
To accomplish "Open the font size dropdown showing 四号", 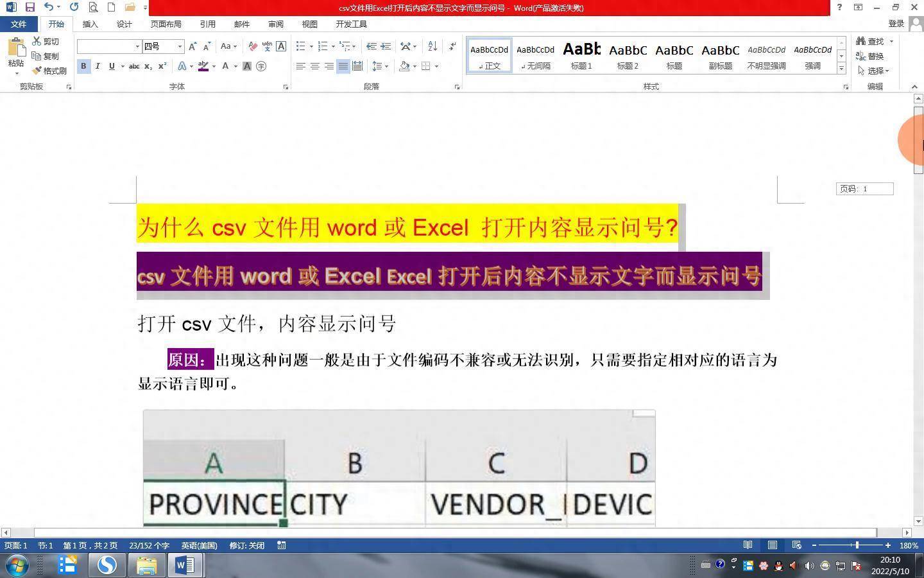I will pos(180,46).
